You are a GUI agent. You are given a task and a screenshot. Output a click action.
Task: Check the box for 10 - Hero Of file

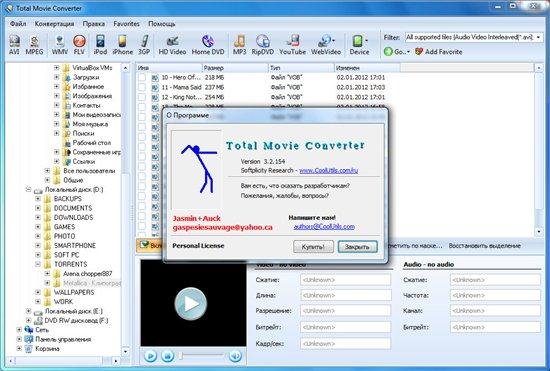142,77
